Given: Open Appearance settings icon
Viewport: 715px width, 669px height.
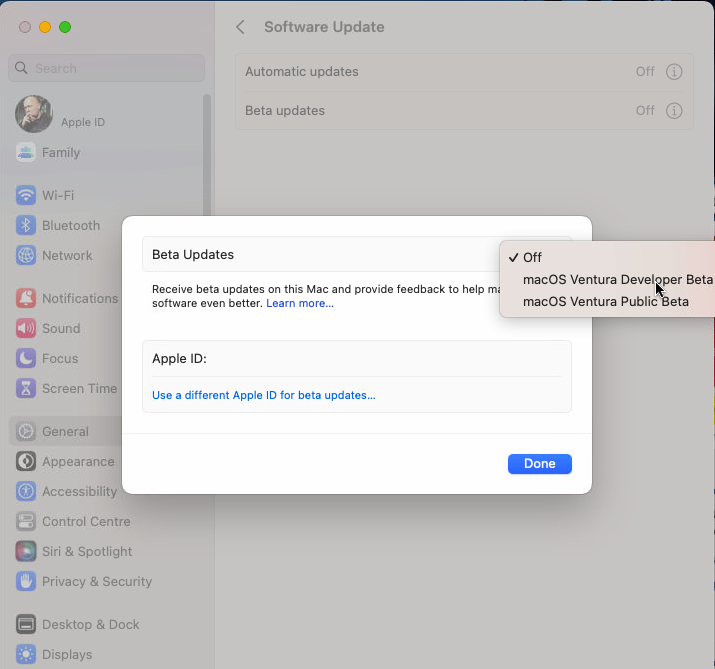Looking at the screenshot, I should [x=26, y=462].
